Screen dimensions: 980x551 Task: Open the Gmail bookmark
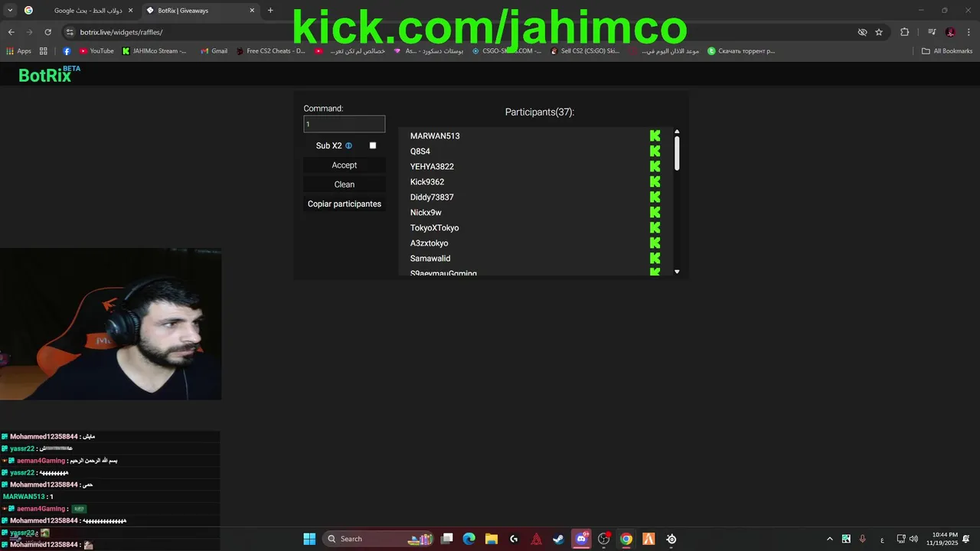pos(214,51)
